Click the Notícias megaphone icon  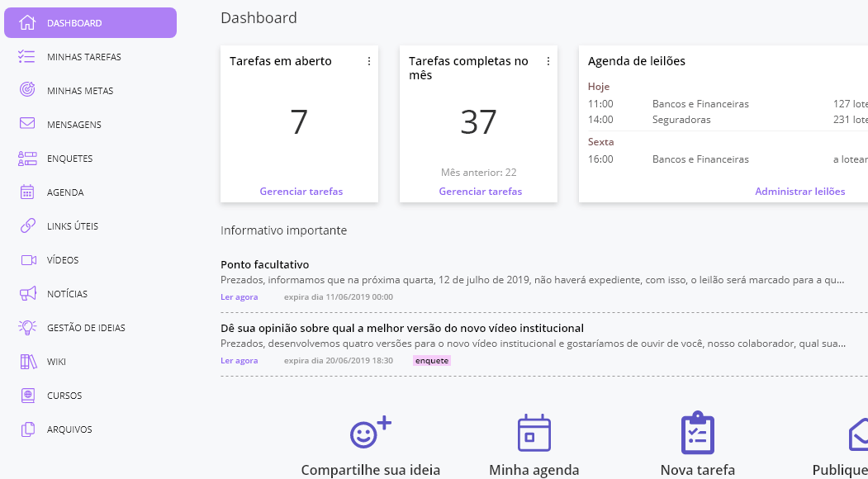click(28, 293)
